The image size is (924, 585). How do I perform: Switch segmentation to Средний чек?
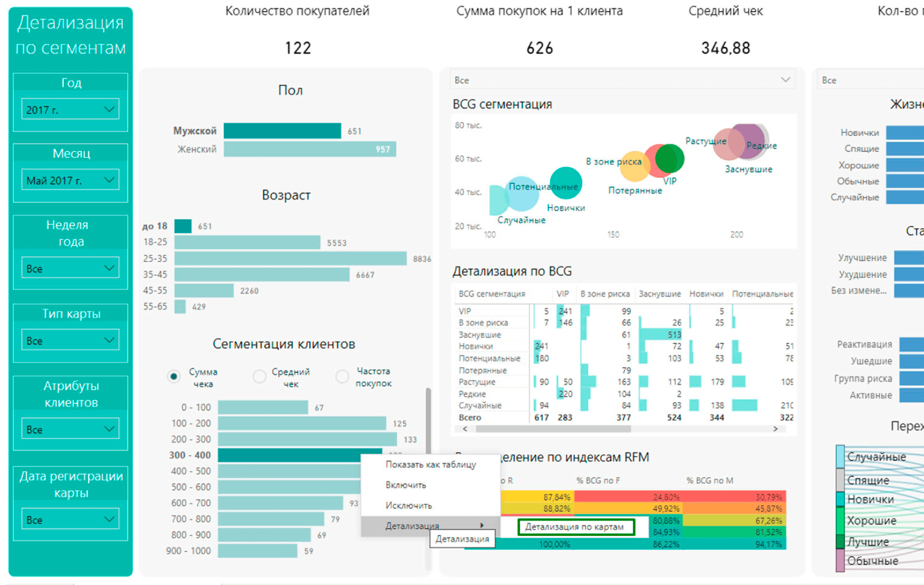pyautogui.click(x=260, y=376)
